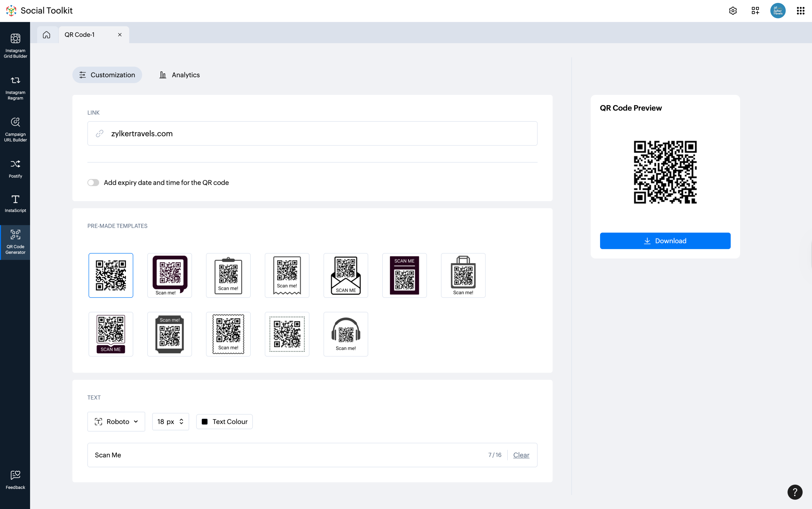Open the app grid launcher icon
This screenshot has width=812, height=509.
tap(801, 11)
